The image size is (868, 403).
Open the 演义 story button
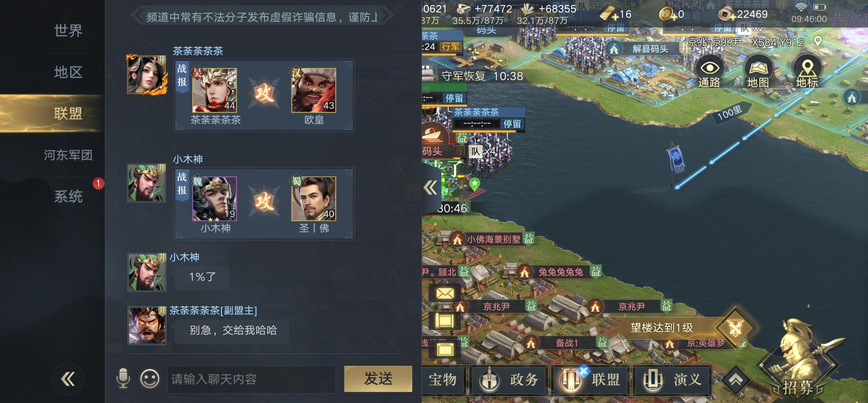point(673,380)
